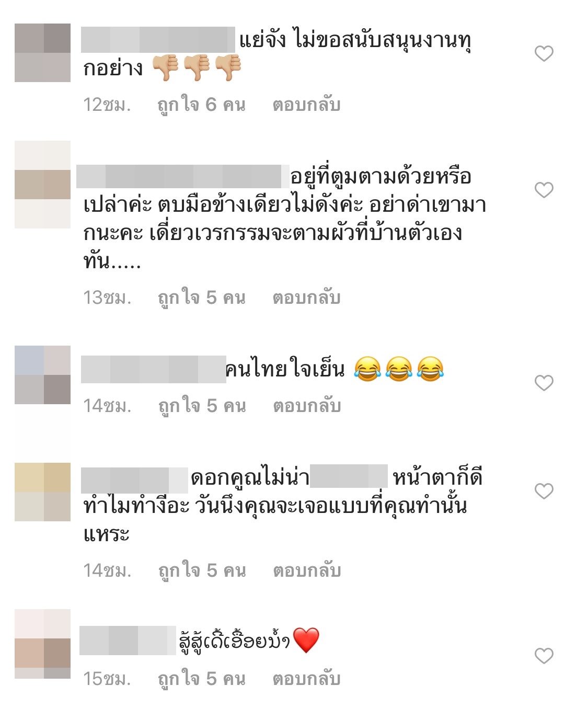Open avatar of the 13ชม. commenter
This screenshot has height=720, width=588.
click(42, 185)
